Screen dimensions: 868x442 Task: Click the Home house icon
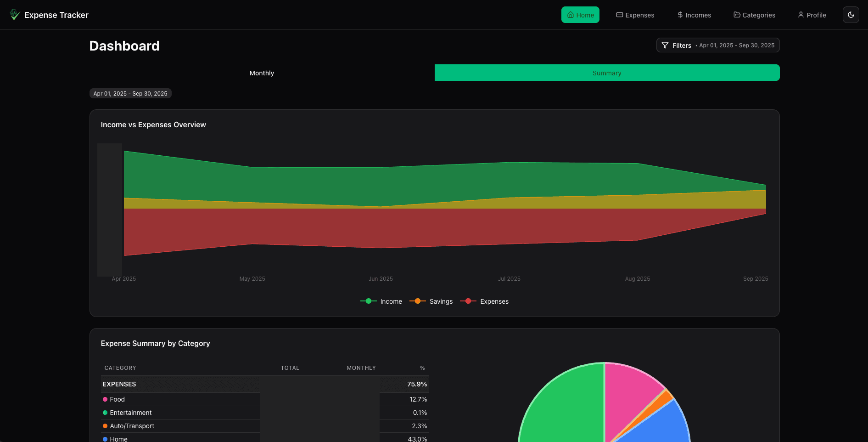571,15
